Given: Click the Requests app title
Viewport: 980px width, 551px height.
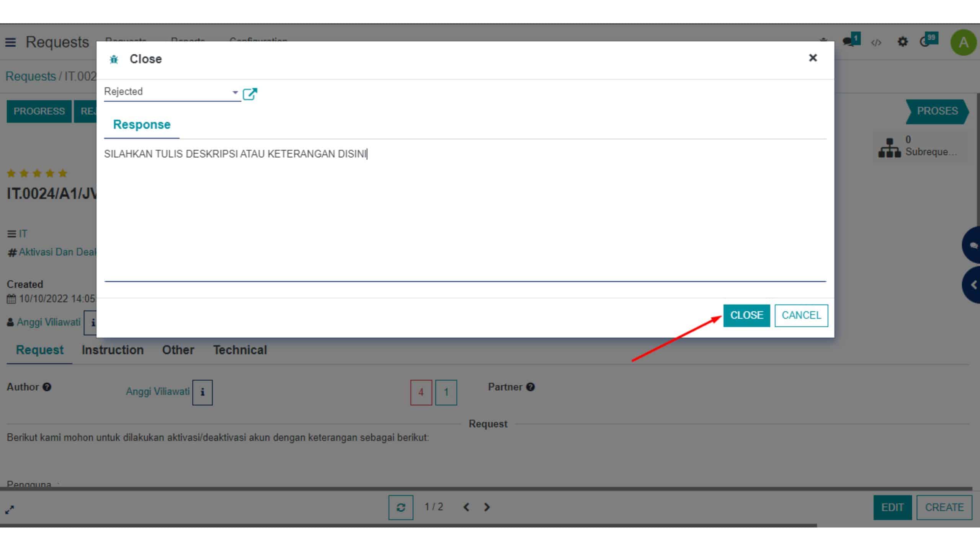Looking at the screenshot, I should [x=57, y=42].
